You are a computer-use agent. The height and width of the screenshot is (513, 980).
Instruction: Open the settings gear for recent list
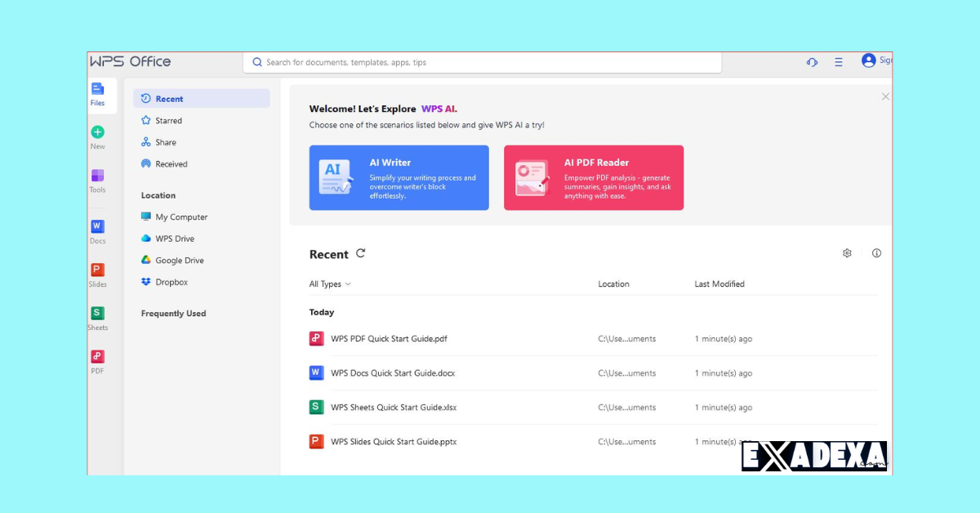(x=847, y=253)
